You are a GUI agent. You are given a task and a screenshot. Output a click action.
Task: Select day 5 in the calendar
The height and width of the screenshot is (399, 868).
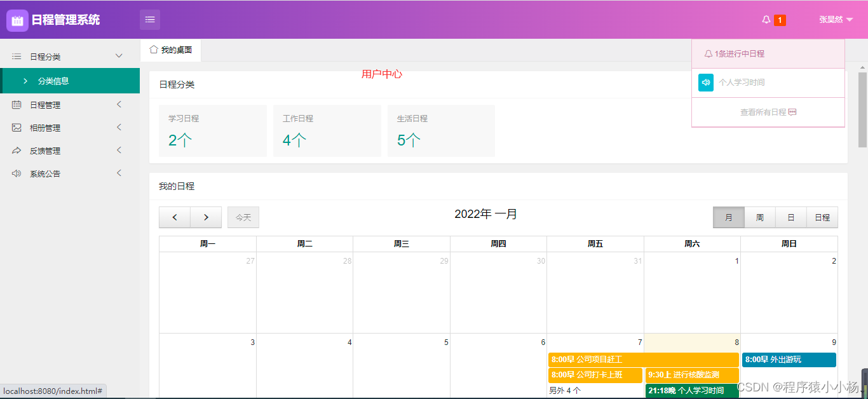click(x=446, y=342)
